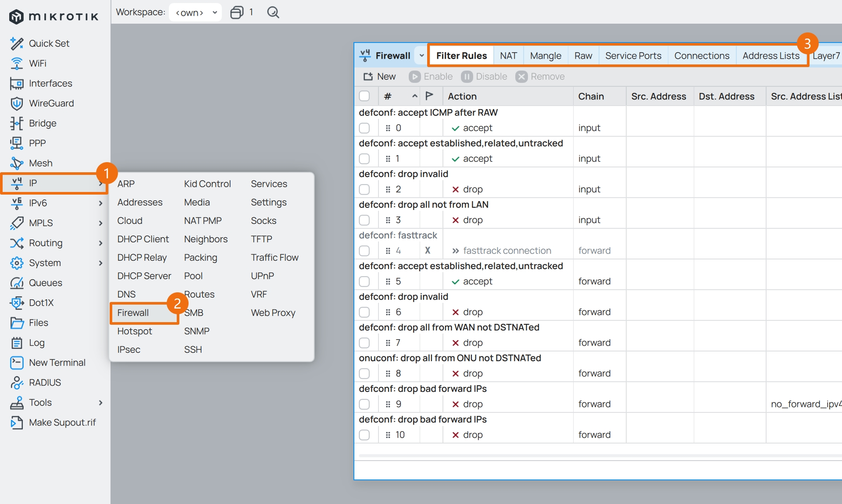
Task: Check the box for rule 1
Action: point(364,159)
